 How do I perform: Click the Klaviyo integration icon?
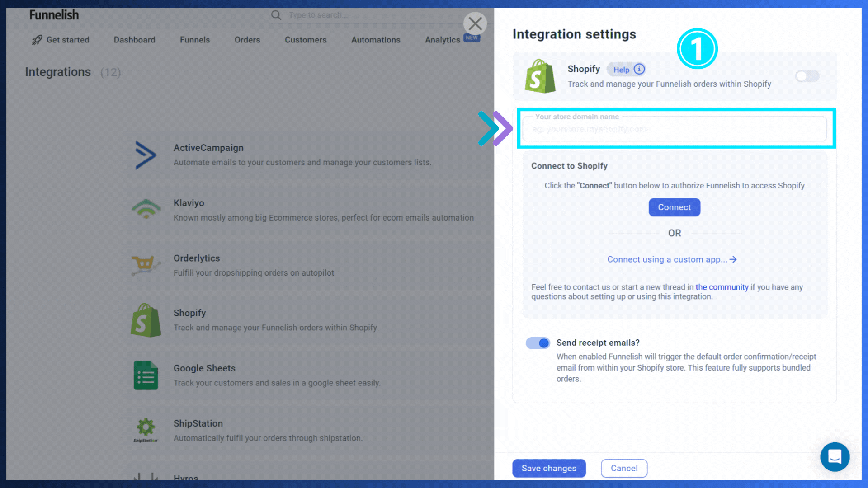point(146,209)
